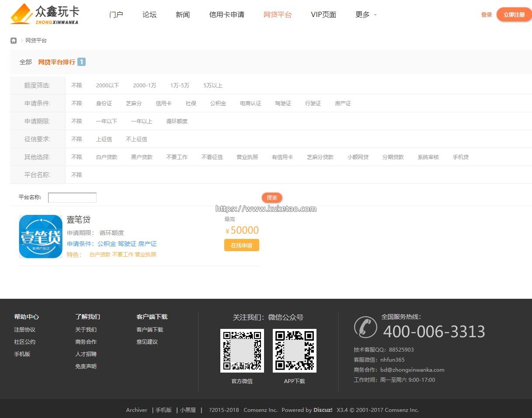Open the 登录 login link
This screenshot has width=532, height=418.
487,15
